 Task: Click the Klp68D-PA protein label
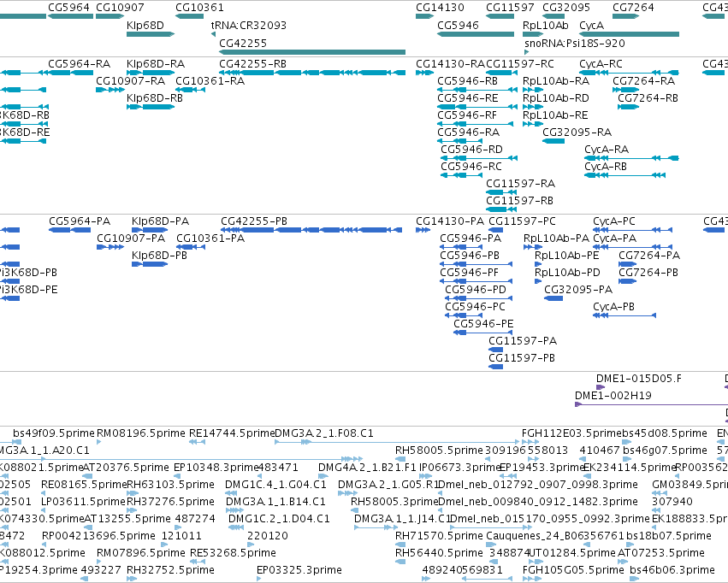(160, 221)
